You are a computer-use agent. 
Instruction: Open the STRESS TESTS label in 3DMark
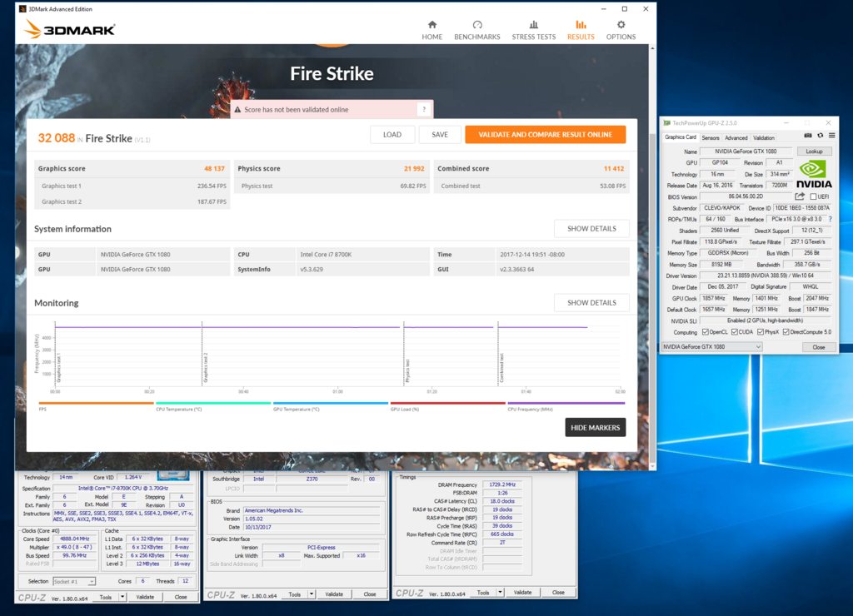click(534, 37)
